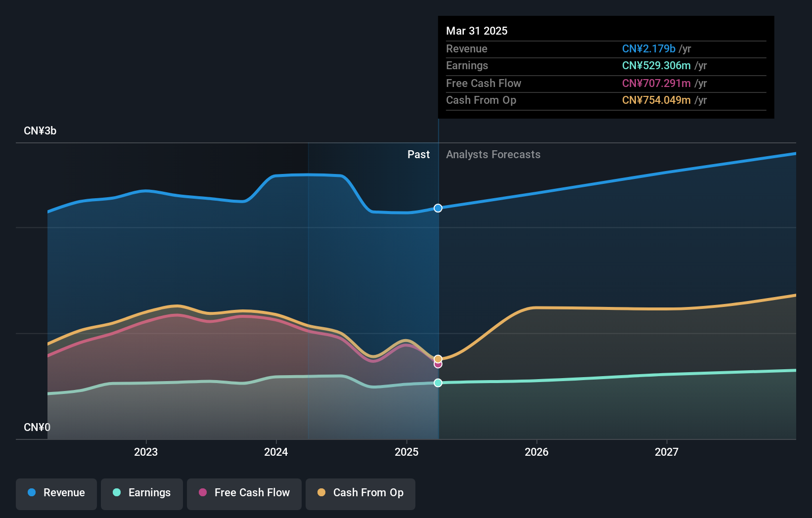Click the CN¥754.049m cash from op value

pos(656,100)
